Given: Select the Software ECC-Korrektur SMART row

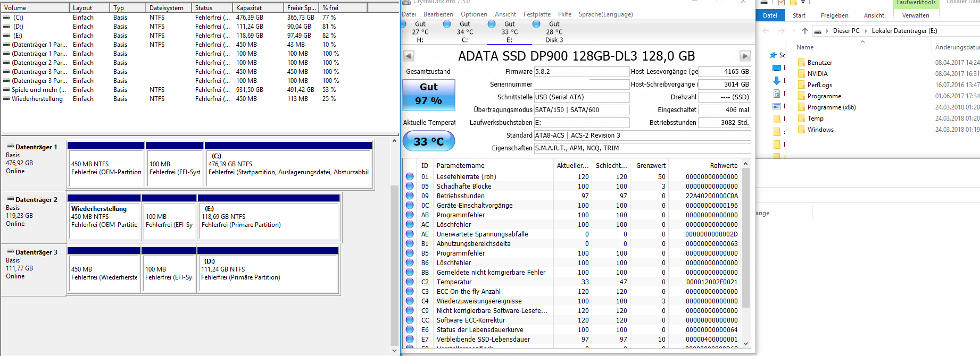Looking at the screenshot, I should click(x=572, y=320).
